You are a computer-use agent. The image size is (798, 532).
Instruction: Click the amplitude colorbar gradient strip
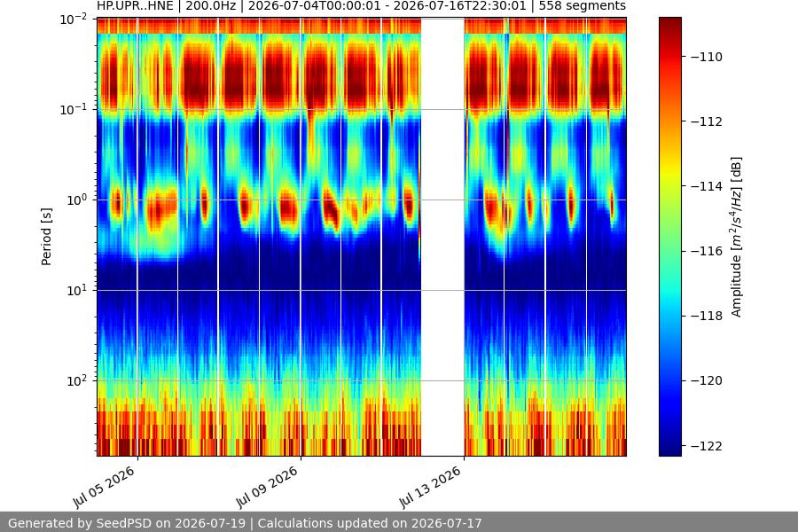[x=669, y=237]
